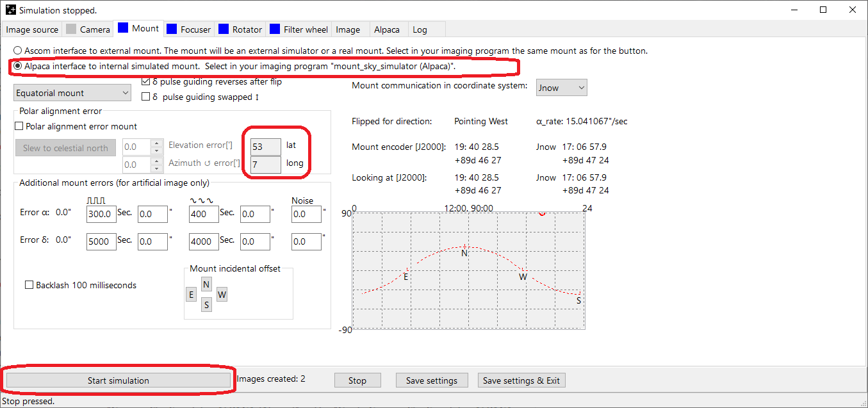The height and width of the screenshot is (408, 868).
Task: Select the Filter wheel tab
Action: pyautogui.click(x=299, y=29)
